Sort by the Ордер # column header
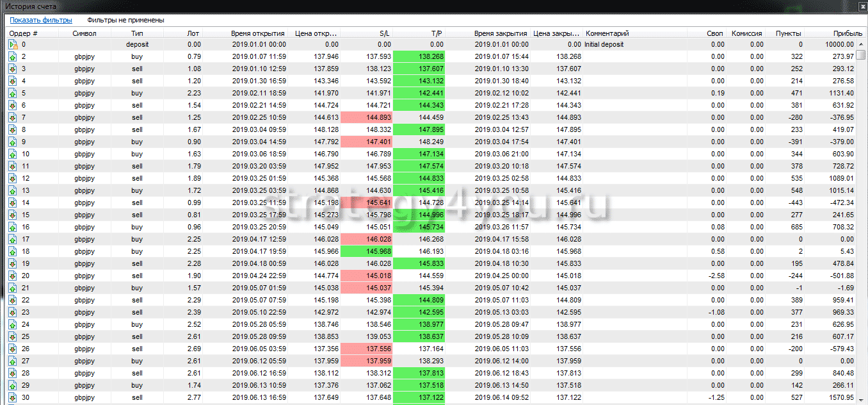Screen dimensions: 868x405 [24, 33]
